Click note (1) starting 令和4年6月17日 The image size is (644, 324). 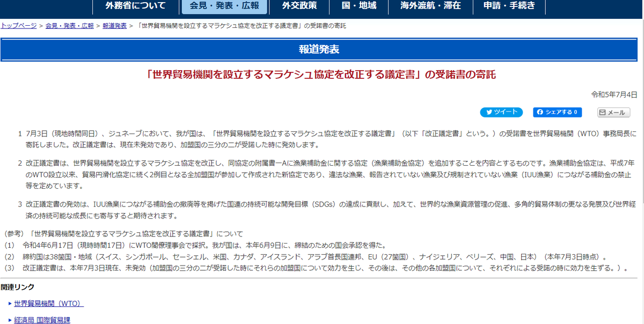(x=195, y=245)
